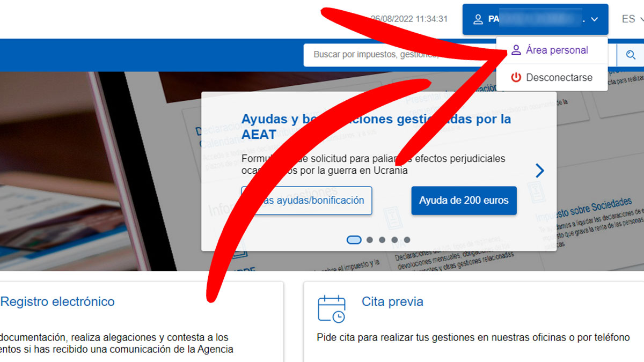Image resolution: width=644 pixels, height=362 pixels.
Task: Select the first carousel indicator dot
Action: click(354, 240)
